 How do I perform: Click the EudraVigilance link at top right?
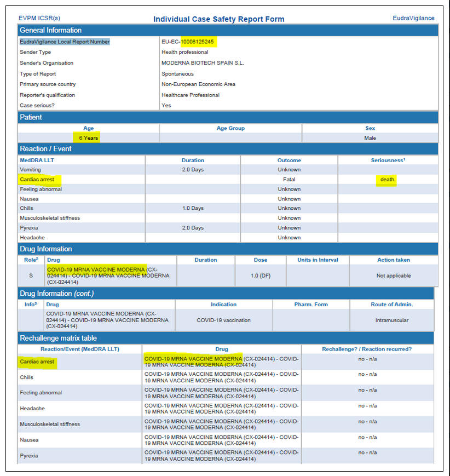pyautogui.click(x=413, y=18)
